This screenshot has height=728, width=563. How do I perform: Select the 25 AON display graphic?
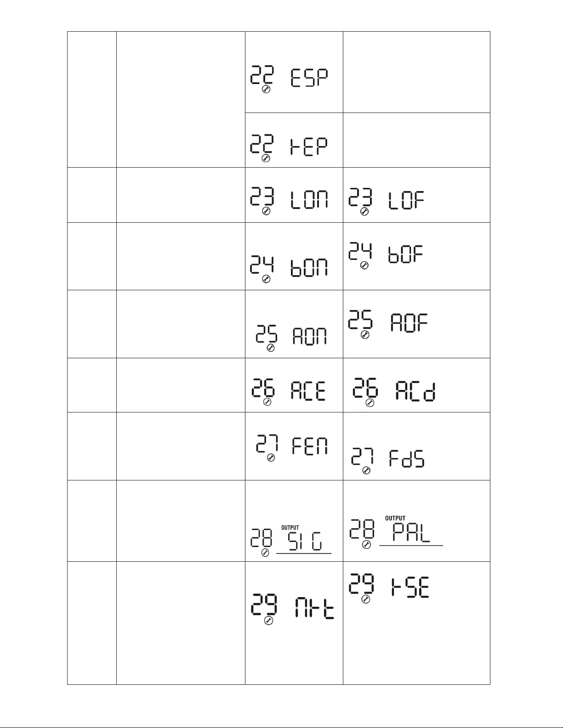[291, 338]
